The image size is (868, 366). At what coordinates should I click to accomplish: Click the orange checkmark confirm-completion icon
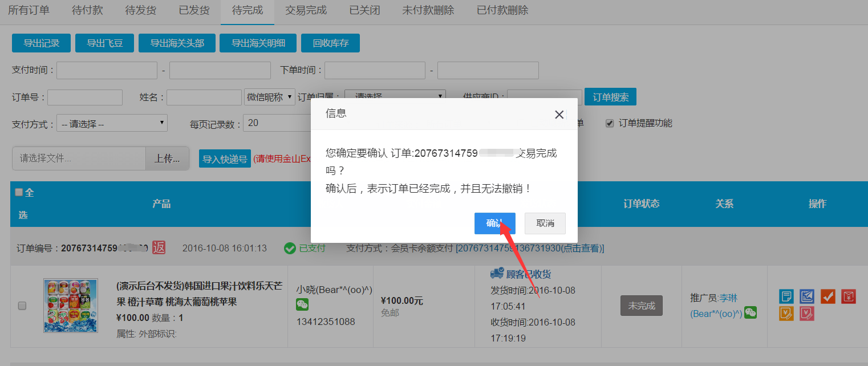[828, 296]
